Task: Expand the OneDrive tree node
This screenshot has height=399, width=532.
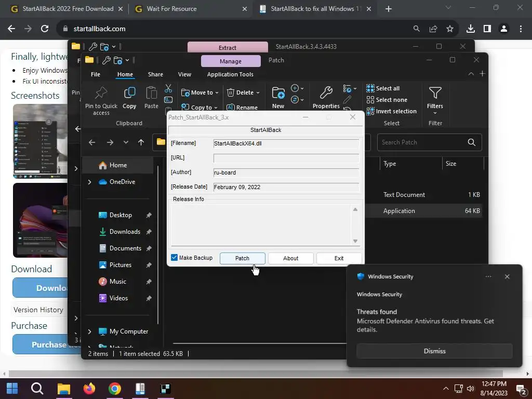Action: 89,182
